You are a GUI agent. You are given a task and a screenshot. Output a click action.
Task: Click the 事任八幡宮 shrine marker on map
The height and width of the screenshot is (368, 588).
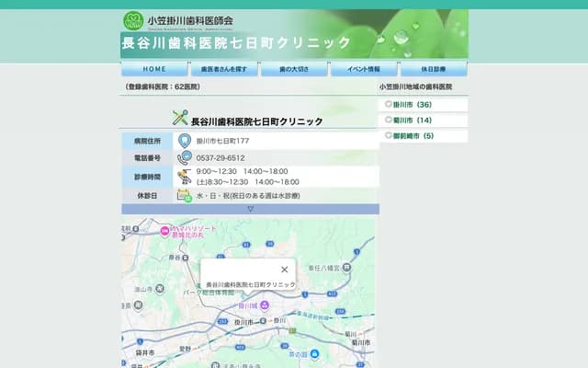point(347,268)
